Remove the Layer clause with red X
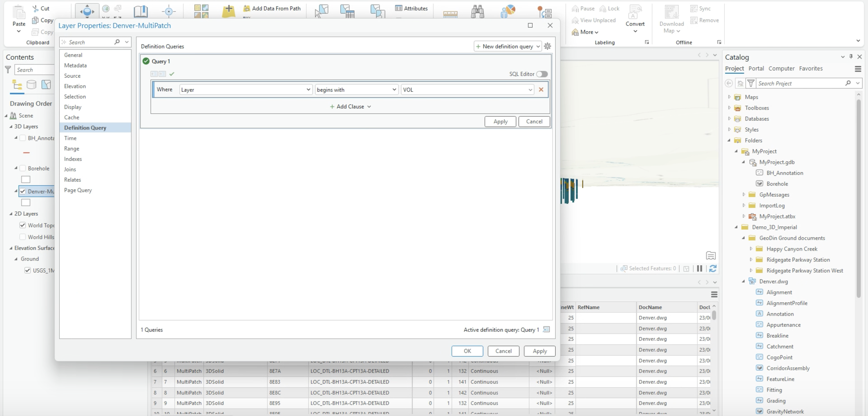This screenshot has height=416, width=868. (541, 90)
